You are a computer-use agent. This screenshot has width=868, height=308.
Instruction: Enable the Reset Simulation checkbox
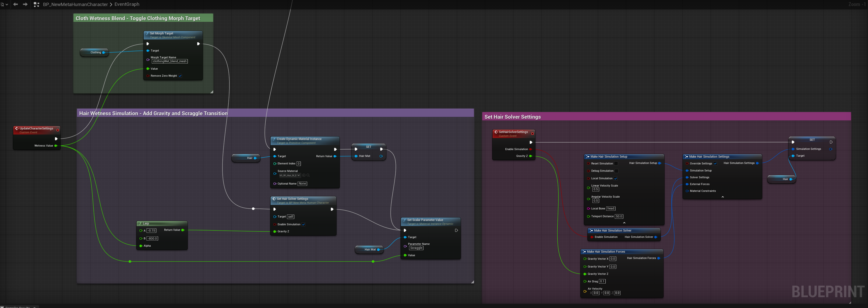coord(616,164)
